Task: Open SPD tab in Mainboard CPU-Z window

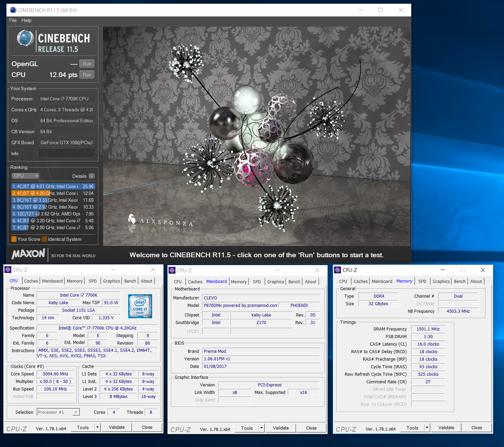Action: 257,282
